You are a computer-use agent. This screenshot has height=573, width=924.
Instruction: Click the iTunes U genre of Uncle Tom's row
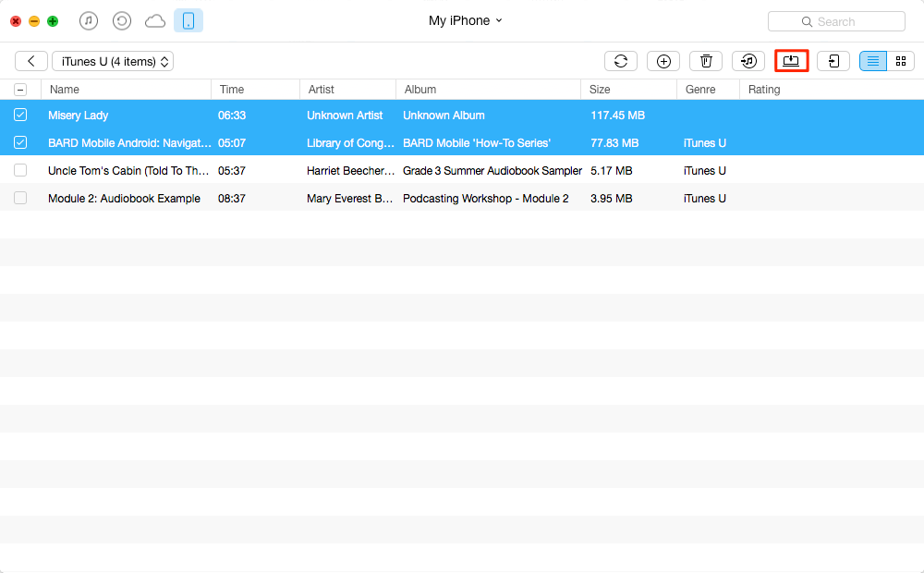(x=705, y=171)
